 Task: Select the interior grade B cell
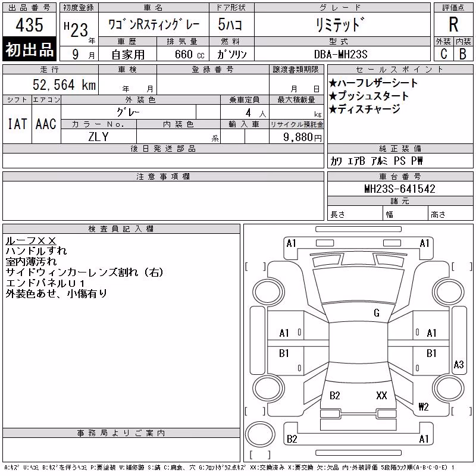click(x=463, y=54)
